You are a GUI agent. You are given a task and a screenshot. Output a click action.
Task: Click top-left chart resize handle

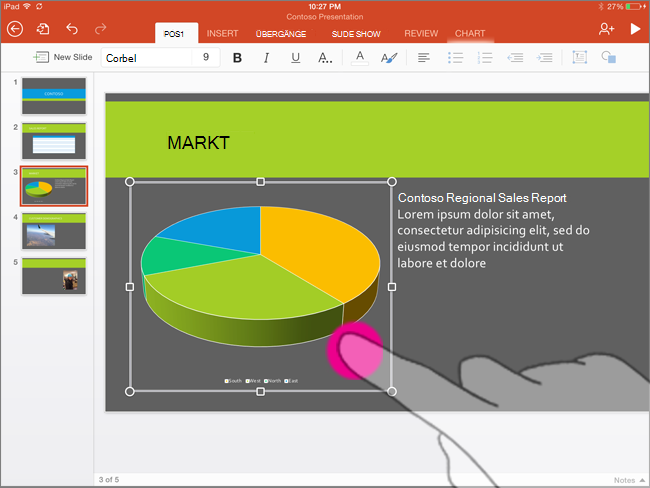click(x=130, y=182)
